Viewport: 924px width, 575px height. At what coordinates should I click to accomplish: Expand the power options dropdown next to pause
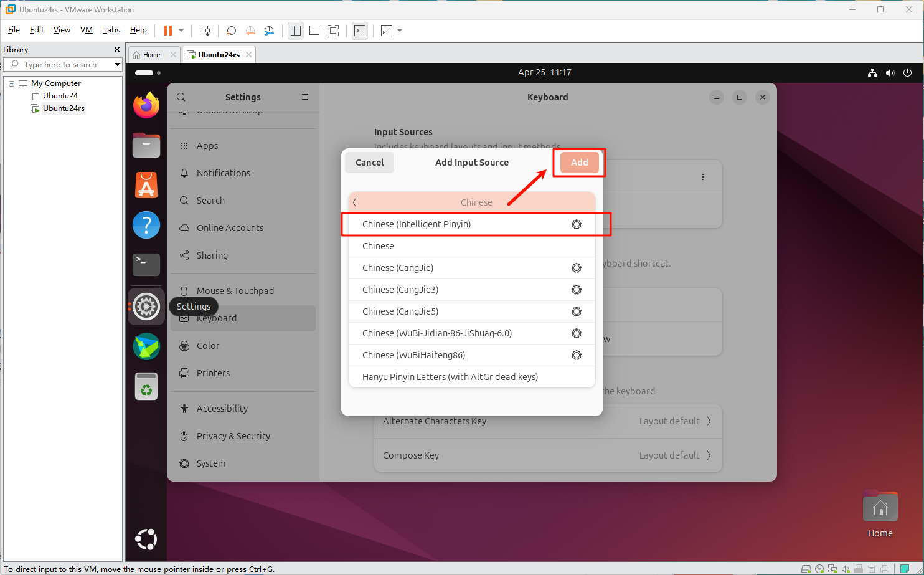click(181, 31)
